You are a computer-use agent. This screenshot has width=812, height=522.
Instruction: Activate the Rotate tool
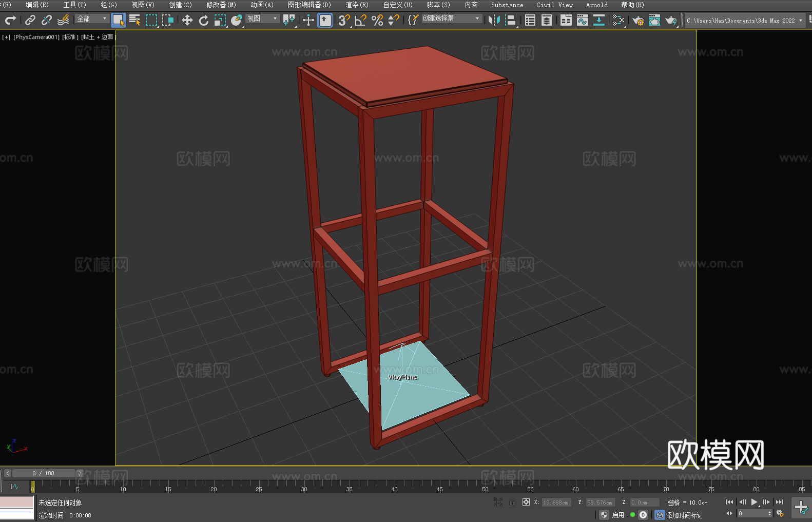[x=204, y=20]
